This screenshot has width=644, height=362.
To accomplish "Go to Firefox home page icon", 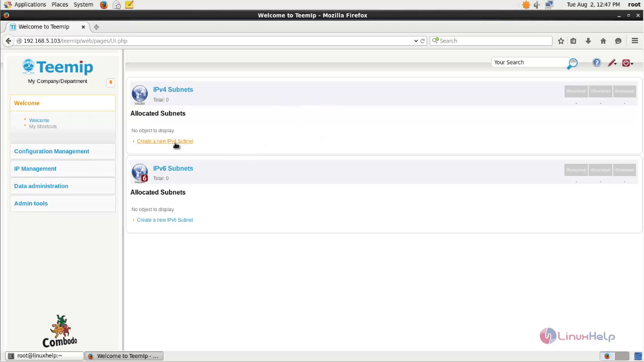I will click(603, 41).
